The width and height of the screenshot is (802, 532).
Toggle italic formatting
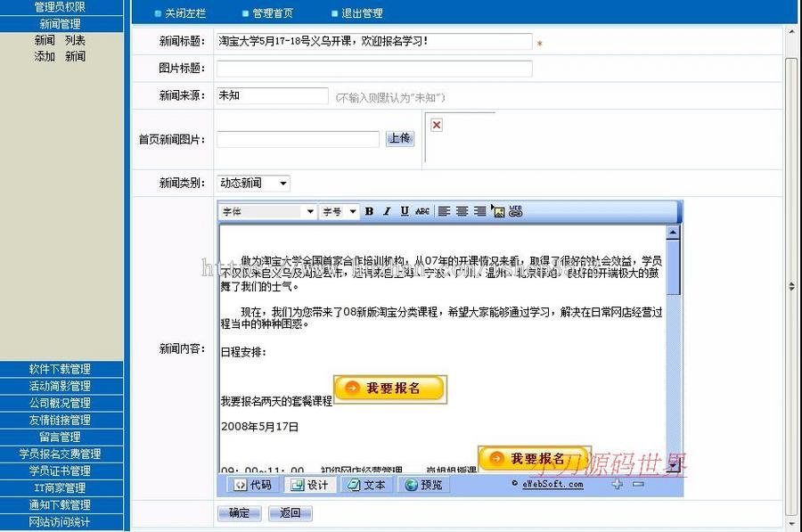386,212
